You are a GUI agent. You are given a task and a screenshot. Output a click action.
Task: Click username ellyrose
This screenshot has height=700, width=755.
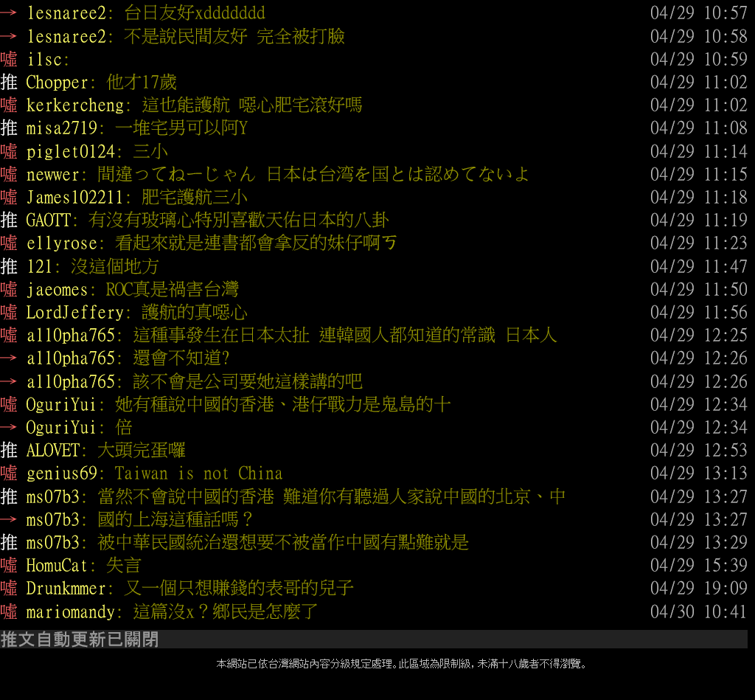pos(62,243)
